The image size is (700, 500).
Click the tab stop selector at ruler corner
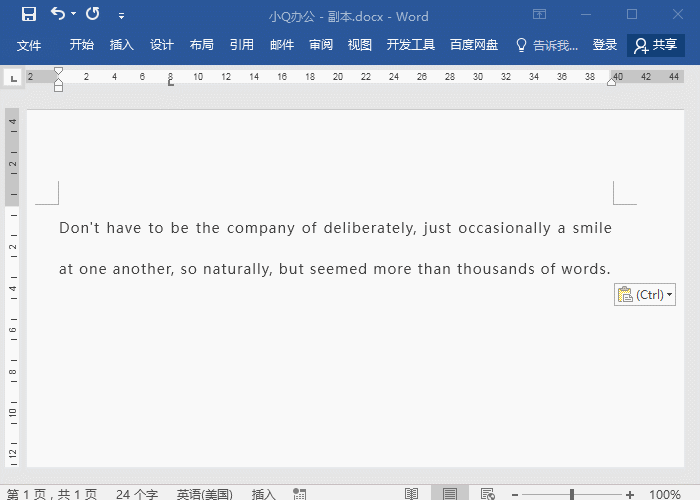[13, 79]
